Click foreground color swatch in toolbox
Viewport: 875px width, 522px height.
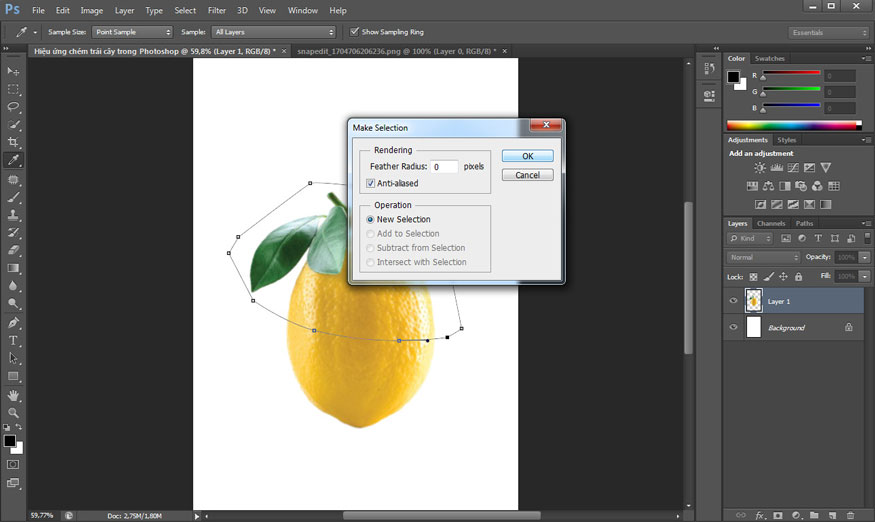pyautogui.click(x=9, y=441)
